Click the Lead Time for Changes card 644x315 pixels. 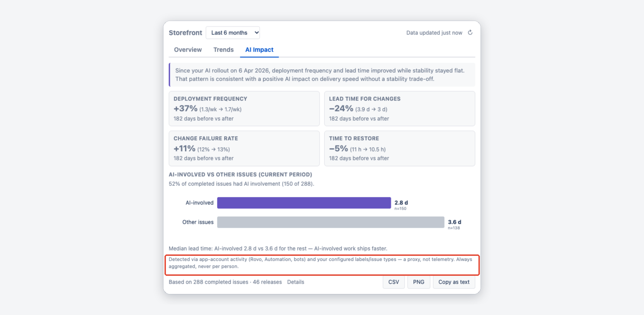pyautogui.click(x=400, y=108)
